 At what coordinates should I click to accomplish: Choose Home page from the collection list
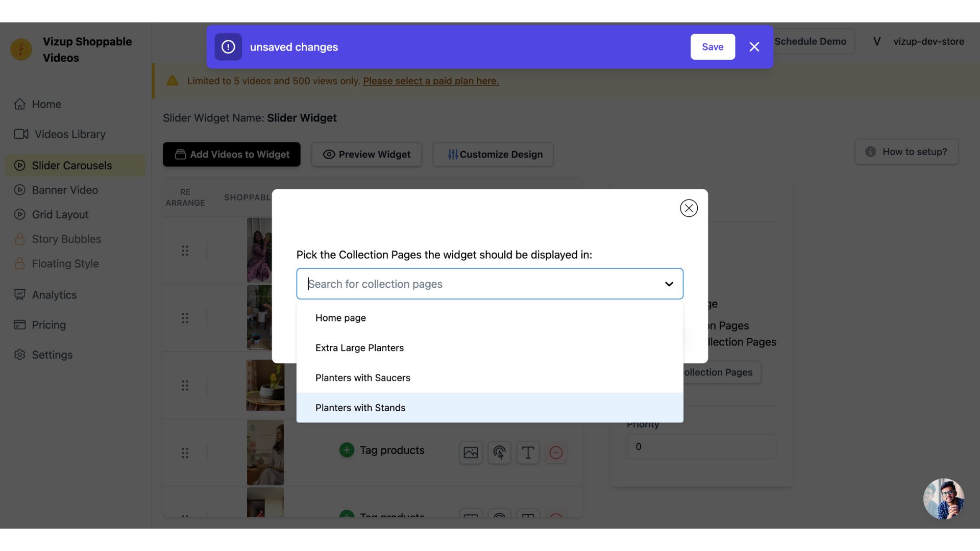[x=340, y=317]
